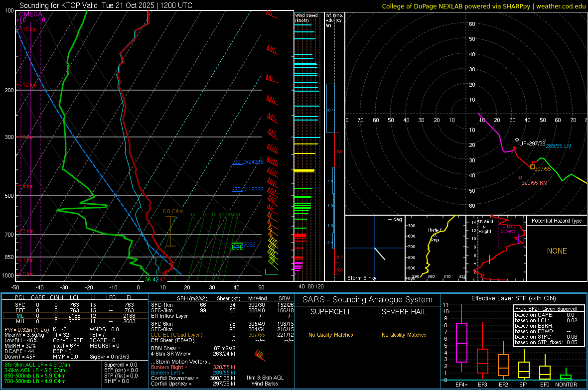
Task: Click the Storm Slinky label
Action: pyautogui.click(x=361, y=278)
